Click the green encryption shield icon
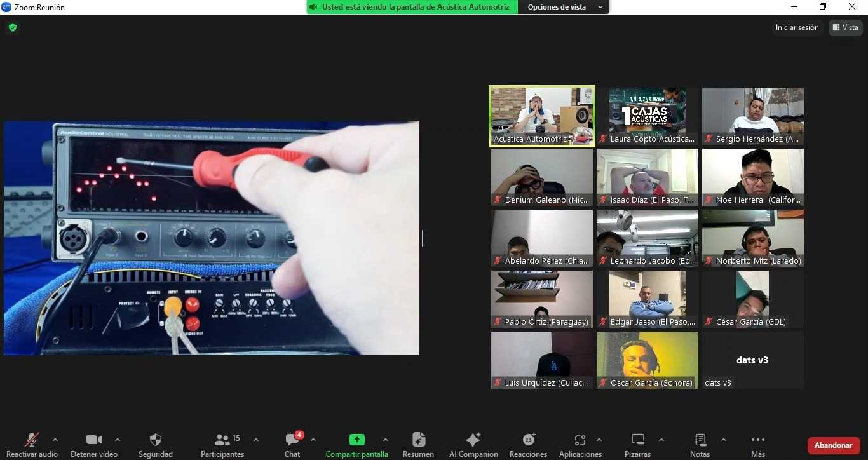 click(13, 27)
